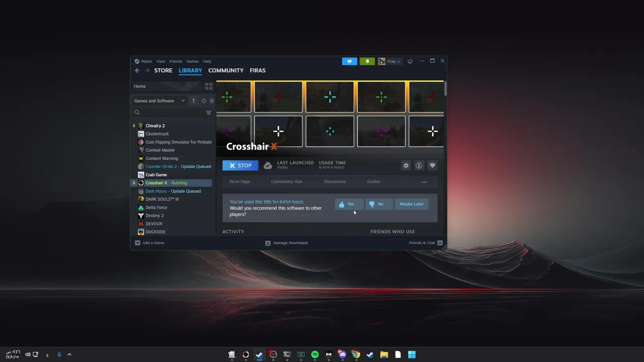Open the Steam menu
The width and height of the screenshot is (644, 362).
pos(146,61)
